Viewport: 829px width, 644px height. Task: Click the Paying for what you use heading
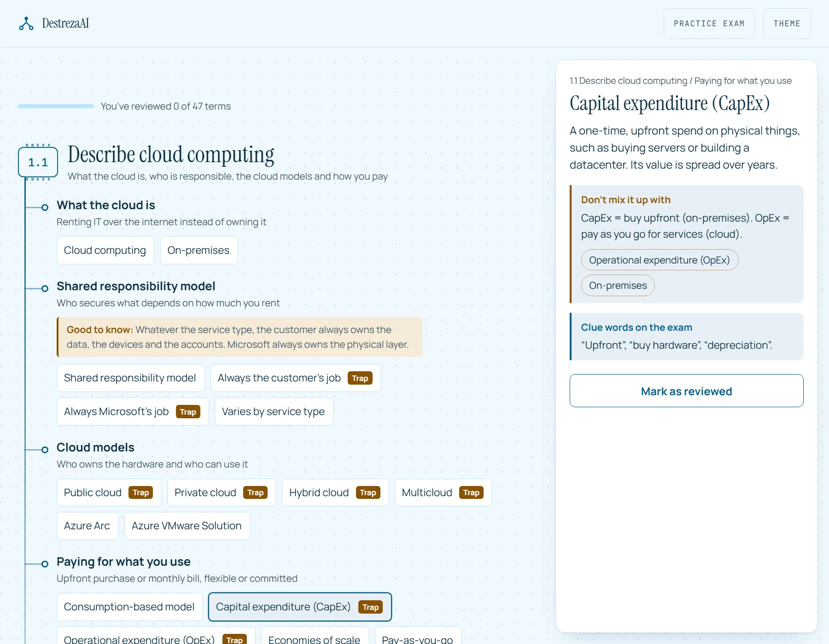point(123,562)
